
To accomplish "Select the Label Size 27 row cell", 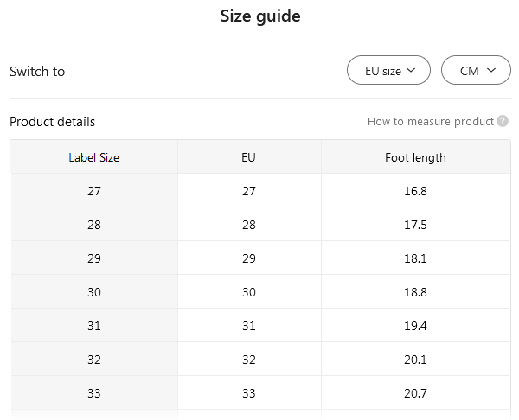I will [94, 191].
